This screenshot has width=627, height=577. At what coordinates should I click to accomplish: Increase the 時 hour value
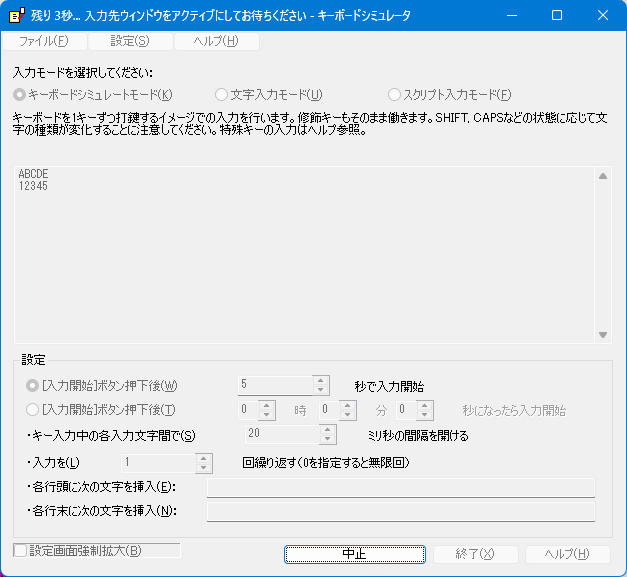pyautogui.click(x=267, y=405)
